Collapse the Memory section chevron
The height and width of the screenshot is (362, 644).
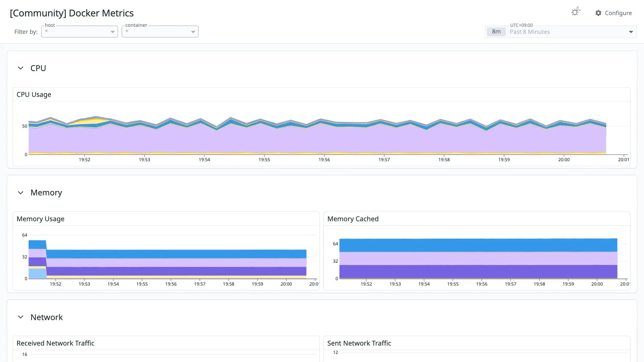[x=20, y=193]
